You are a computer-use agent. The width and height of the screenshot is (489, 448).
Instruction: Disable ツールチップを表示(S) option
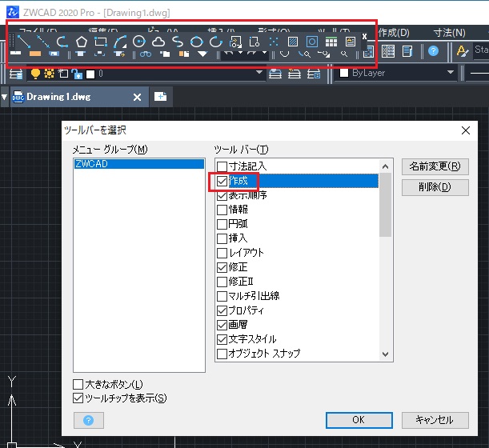pyautogui.click(x=78, y=398)
